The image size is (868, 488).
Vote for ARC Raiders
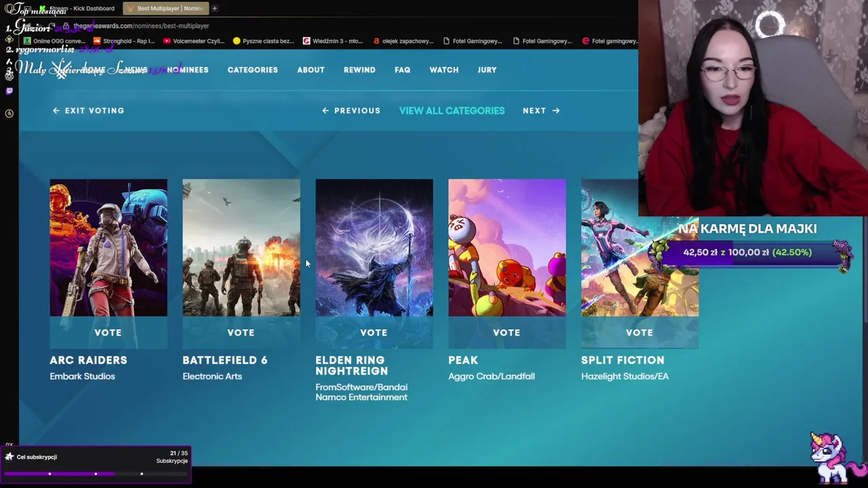pyautogui.click(x=108, y=333)
